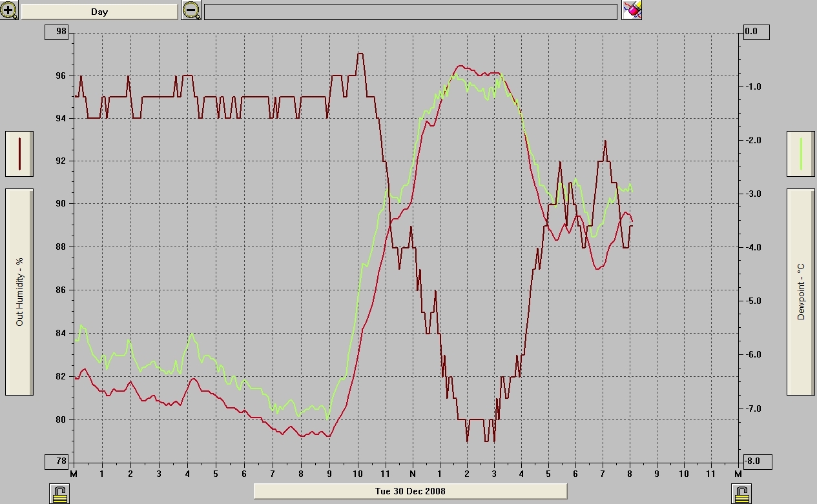The height and width of the screenshot is (504, 817).
Task: Click the 80 label on humidity axis
Action: tap(61, 419)
